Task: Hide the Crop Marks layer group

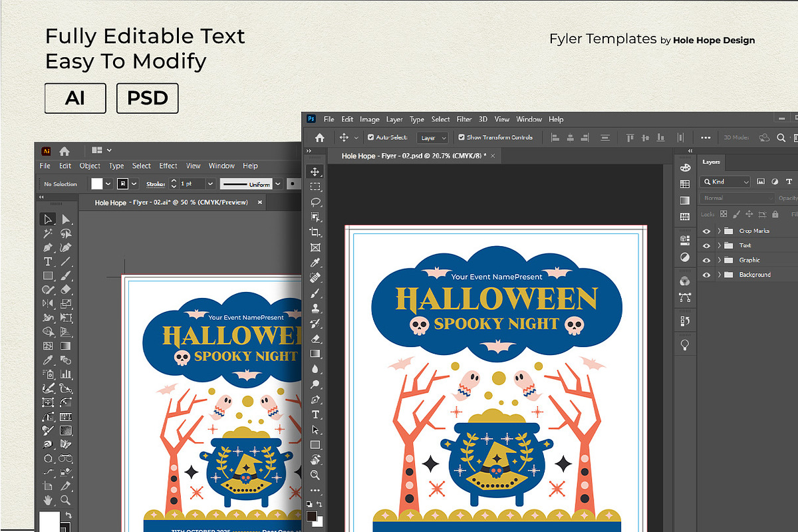Action: (706, 231)
